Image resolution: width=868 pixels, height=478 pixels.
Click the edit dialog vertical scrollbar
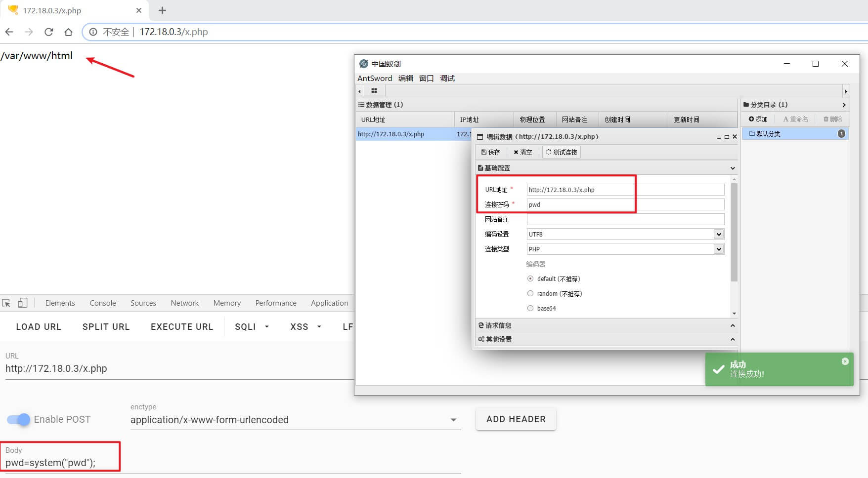[x=734, y=232]
